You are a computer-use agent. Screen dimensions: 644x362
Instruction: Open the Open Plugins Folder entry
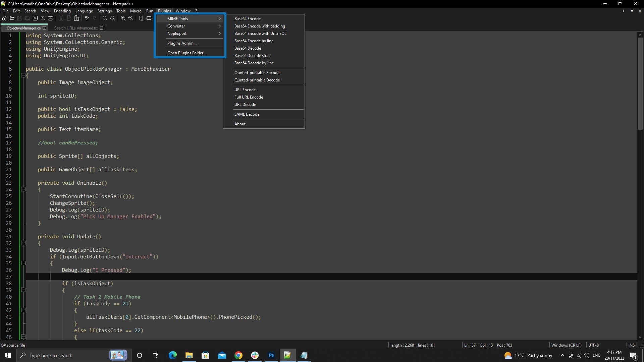(x=187, y=53)
